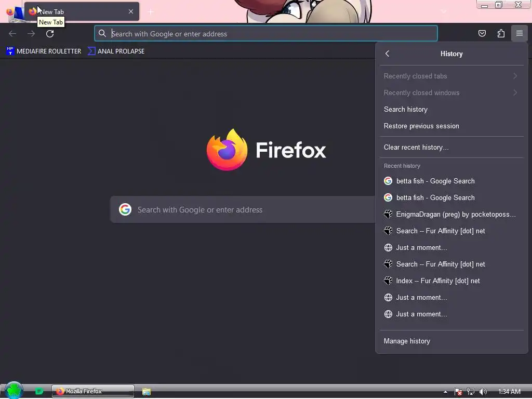Viewport: 532px width, 399px height.
Task: Click the 1:34 AM clock
Action: pyautogui.click(x=509, y=392)
